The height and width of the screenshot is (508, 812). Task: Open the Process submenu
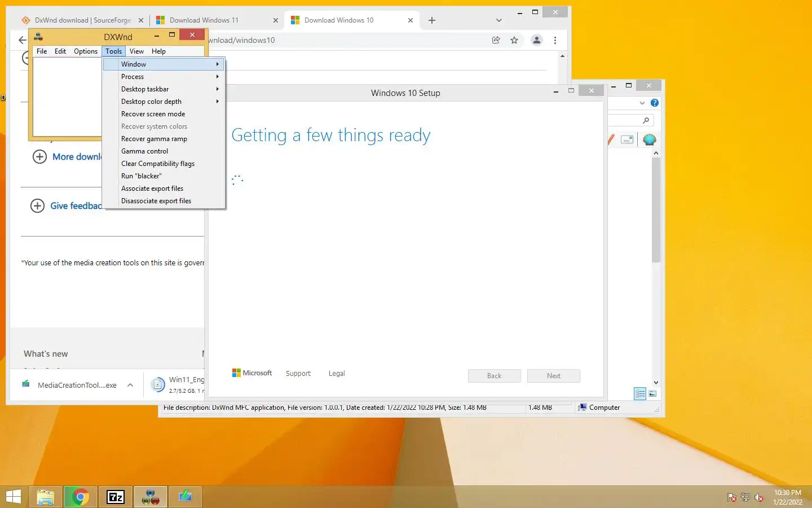click(164, 77)
